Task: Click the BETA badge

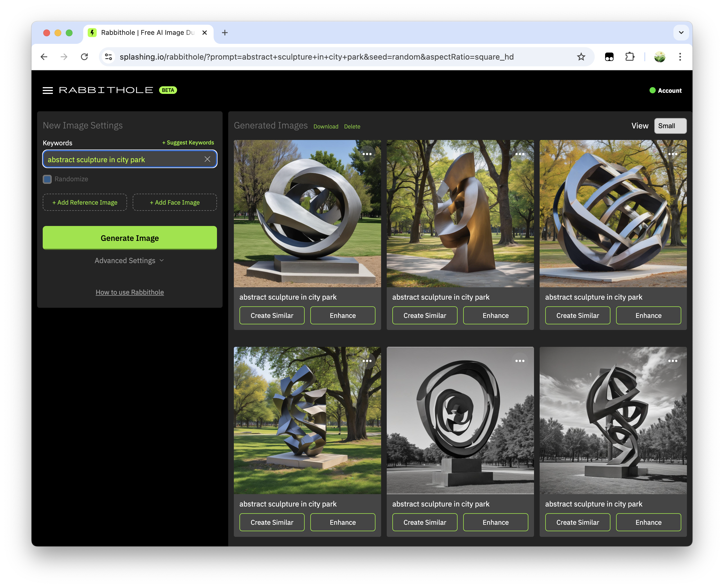Action: click(x=168, y=90)
